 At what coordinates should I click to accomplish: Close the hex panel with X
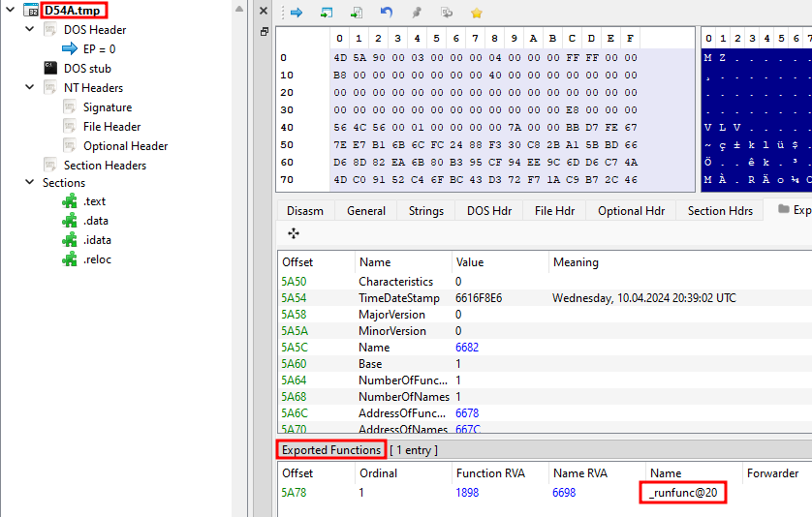tap(264, 11)
